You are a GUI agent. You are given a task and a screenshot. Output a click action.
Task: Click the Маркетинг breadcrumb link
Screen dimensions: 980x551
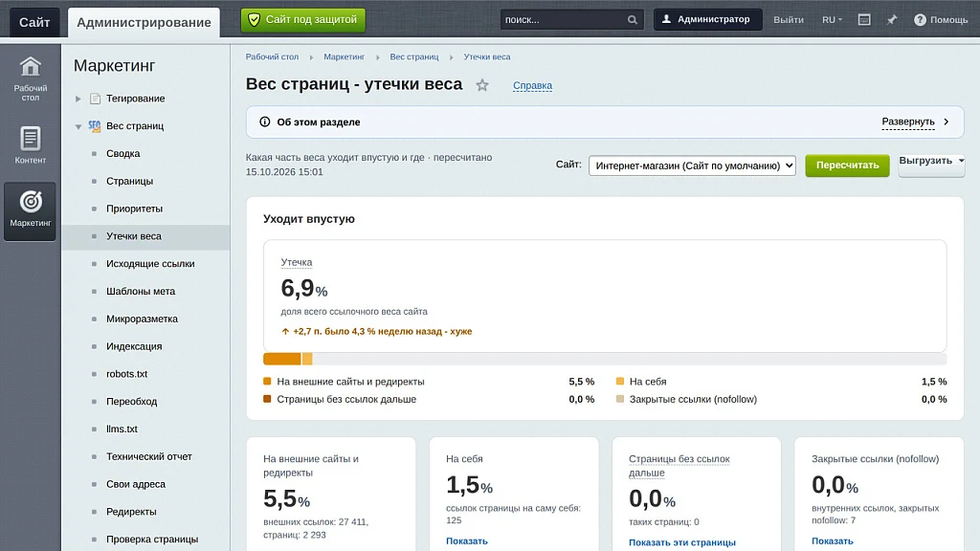point(344,56)
